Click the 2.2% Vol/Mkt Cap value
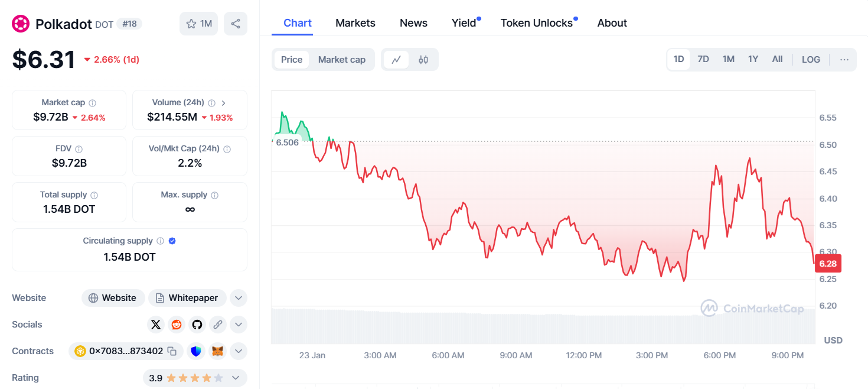The width and height of the screenshot is (868, 389). 190,163
